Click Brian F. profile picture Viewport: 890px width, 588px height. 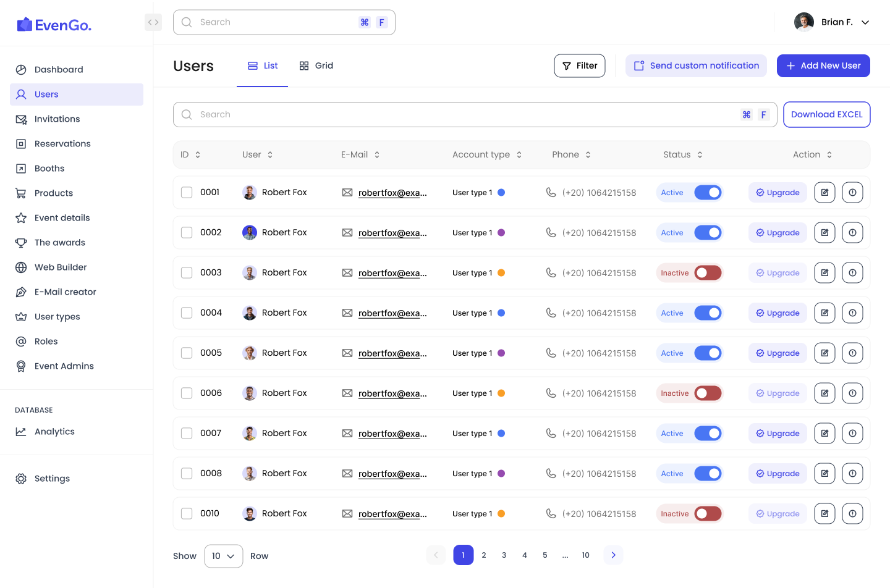(x=804, y=22)
